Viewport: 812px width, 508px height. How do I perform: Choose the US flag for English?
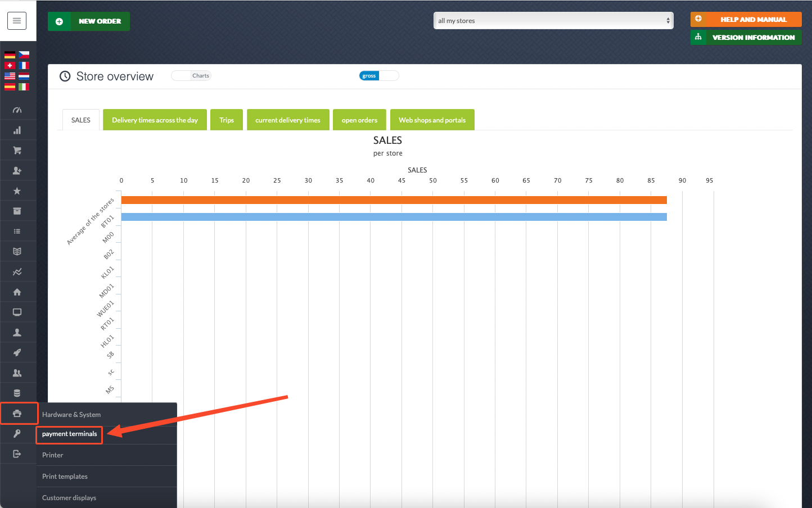point(10,76)
